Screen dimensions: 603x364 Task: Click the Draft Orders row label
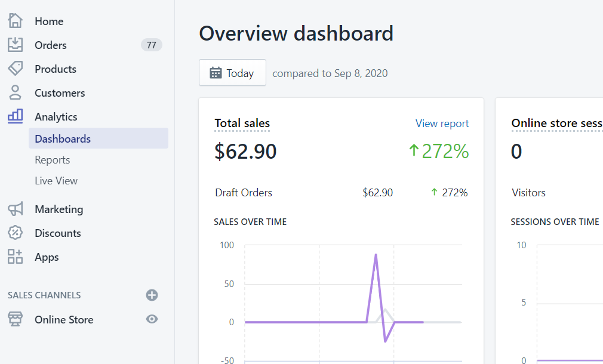point(244,193)
